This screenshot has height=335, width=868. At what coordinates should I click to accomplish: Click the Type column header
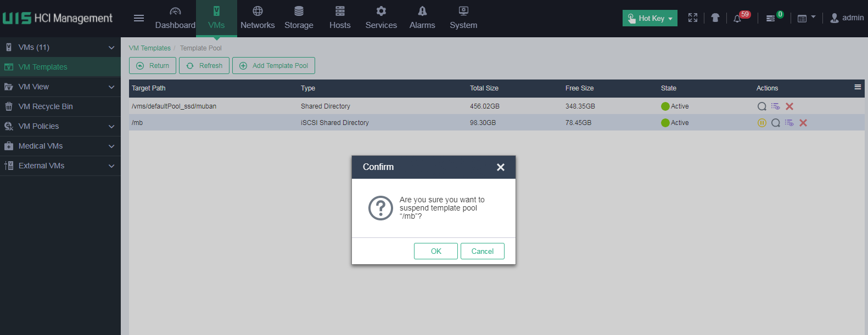tap(308, 88)
